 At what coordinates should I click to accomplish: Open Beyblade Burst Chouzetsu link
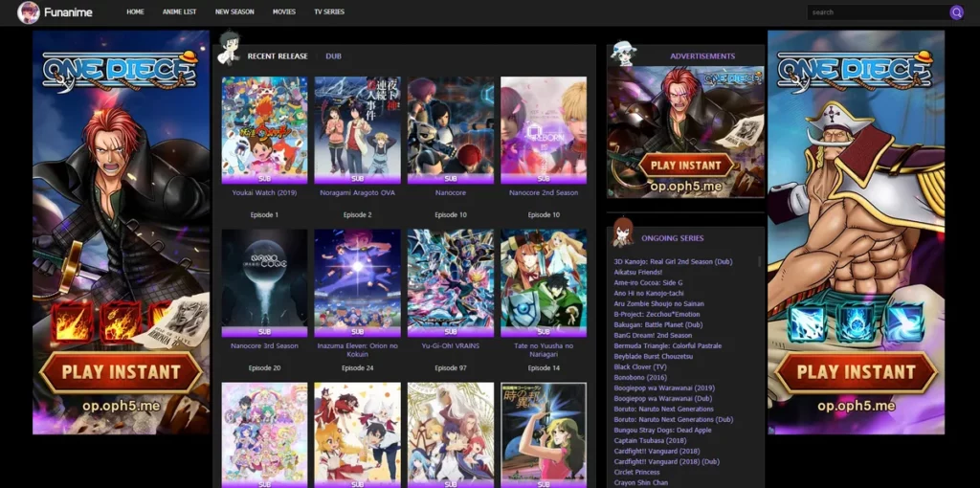pos(653,356)
